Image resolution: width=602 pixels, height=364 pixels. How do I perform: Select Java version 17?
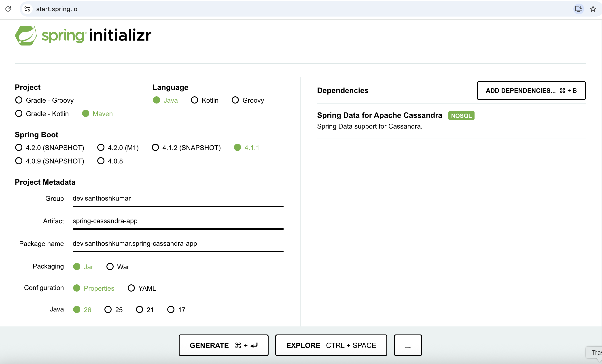point(176,309)
